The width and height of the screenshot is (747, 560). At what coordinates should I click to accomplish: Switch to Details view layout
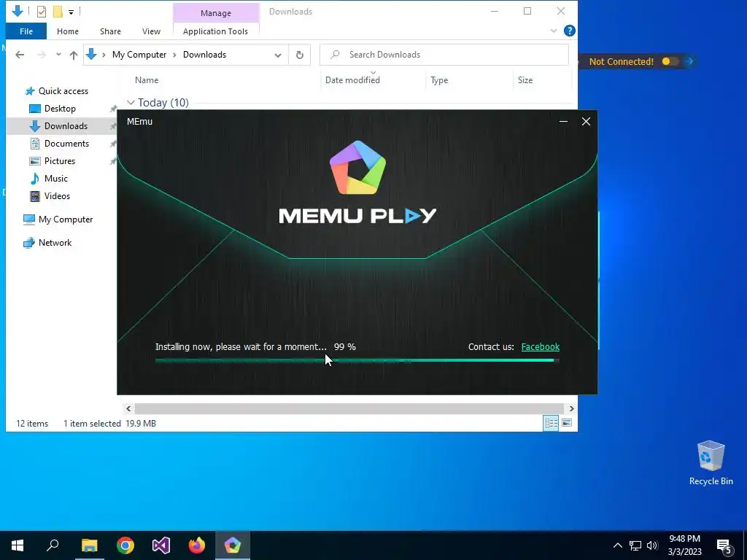pos(551,423)
